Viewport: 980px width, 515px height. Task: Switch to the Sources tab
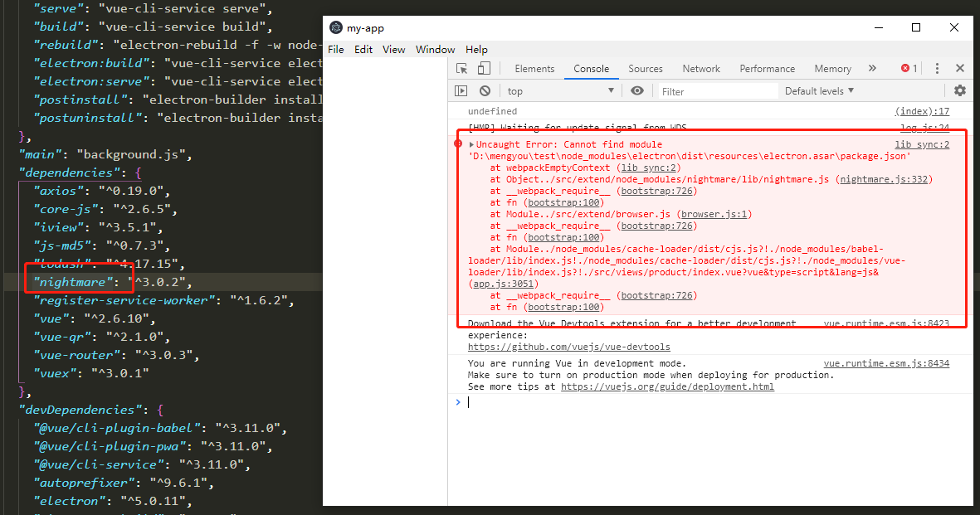[x=646, y=69]
